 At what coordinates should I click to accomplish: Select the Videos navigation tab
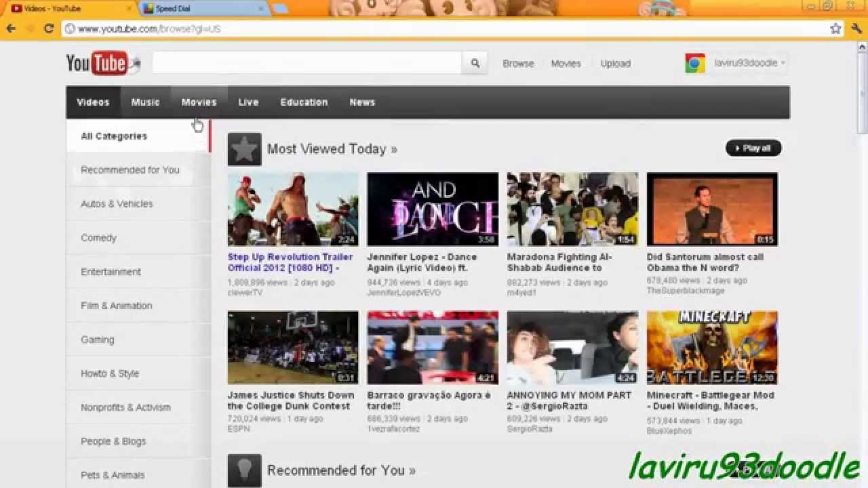93,102
